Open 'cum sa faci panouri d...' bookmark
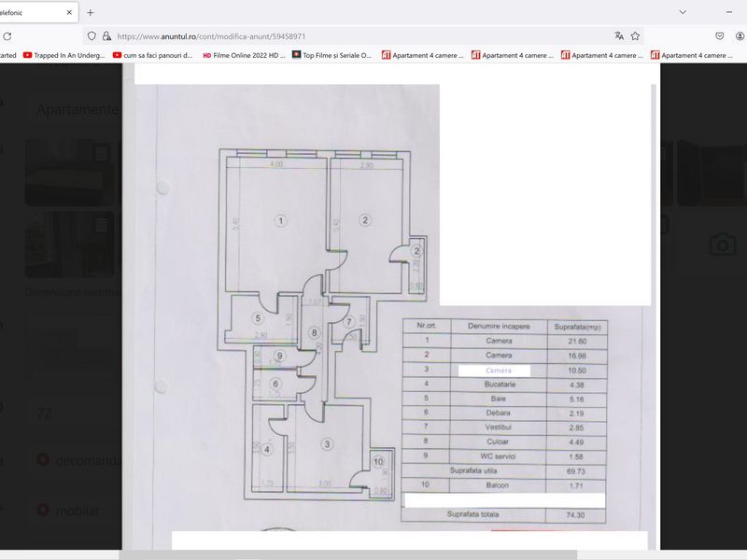This screenshot has width=747, height=560. pyautogui.click(x=153, y=55)
